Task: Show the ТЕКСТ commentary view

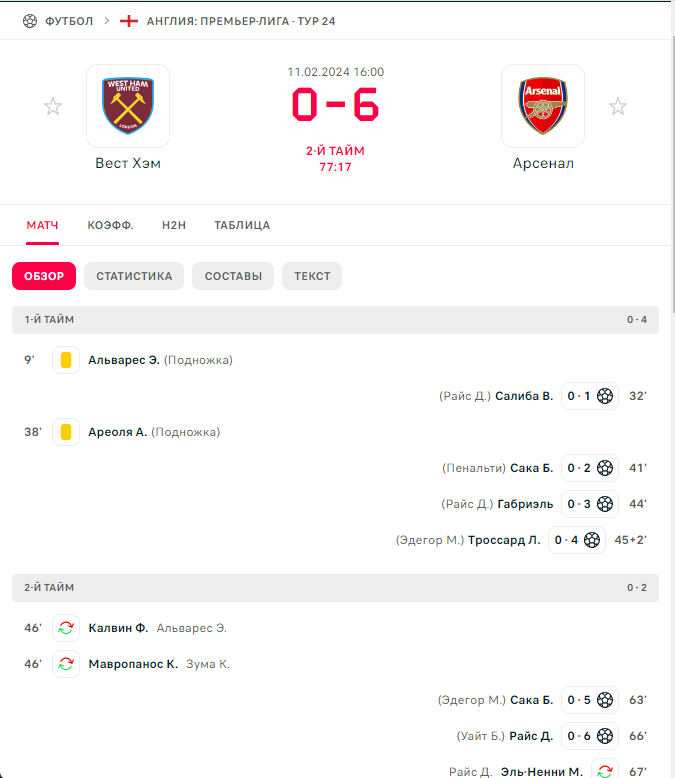Action: click(312, 276)
